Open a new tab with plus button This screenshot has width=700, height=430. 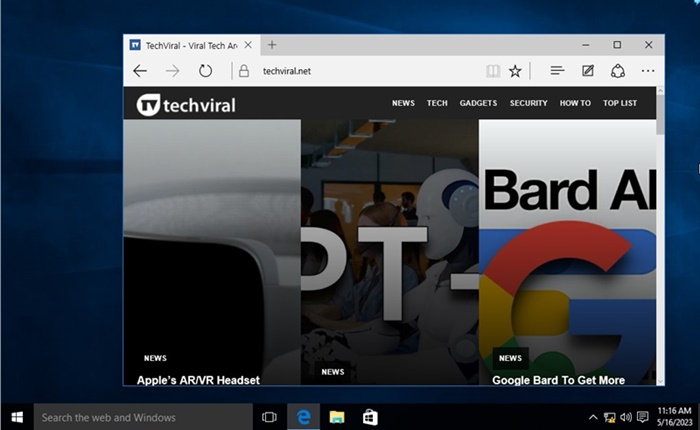272,45
